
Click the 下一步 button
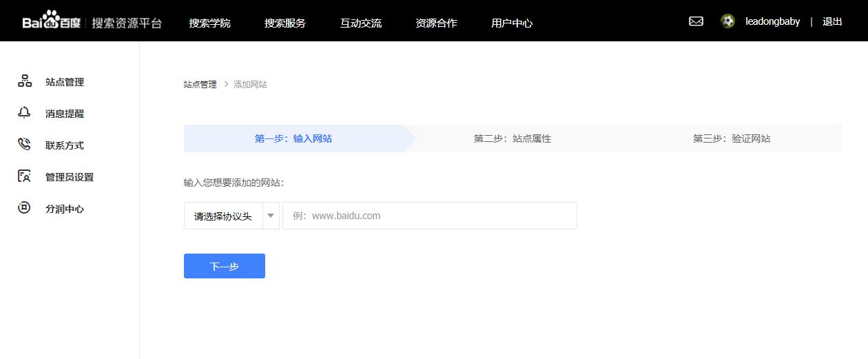(225, 266)
